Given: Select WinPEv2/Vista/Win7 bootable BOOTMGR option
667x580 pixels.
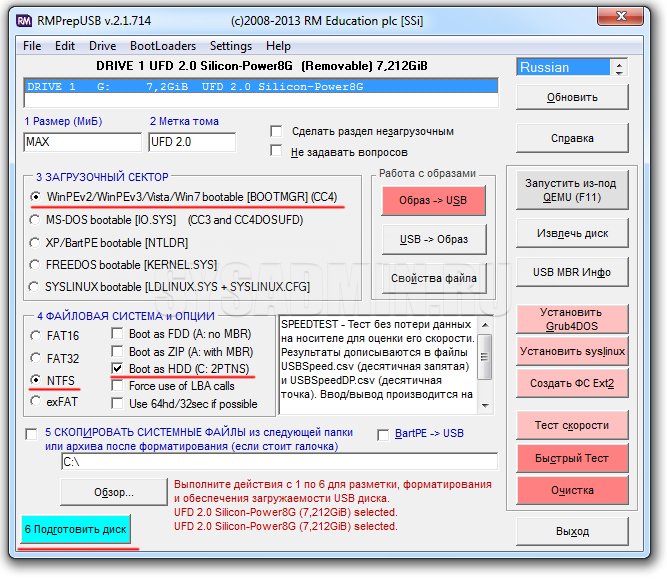Looking at the screenshot, I should coord(37,197).
